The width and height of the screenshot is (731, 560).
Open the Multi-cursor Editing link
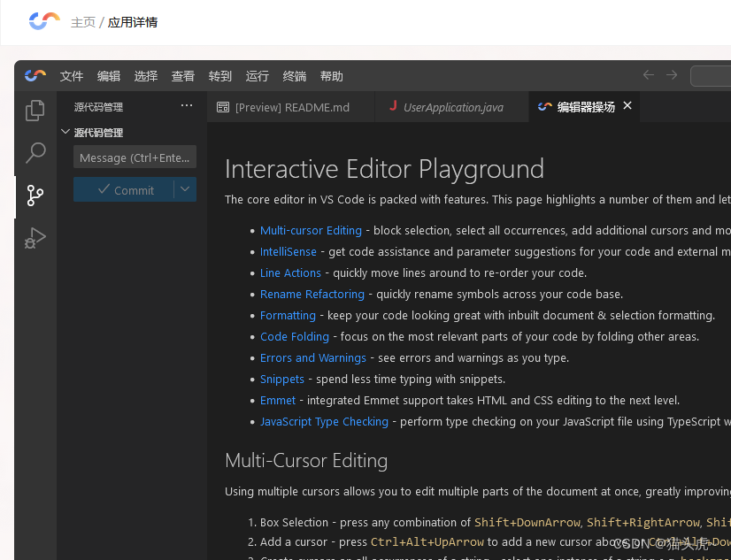311,231
